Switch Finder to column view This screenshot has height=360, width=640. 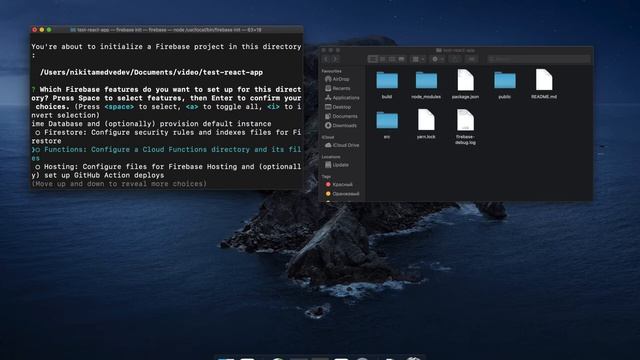click(392, 60)
